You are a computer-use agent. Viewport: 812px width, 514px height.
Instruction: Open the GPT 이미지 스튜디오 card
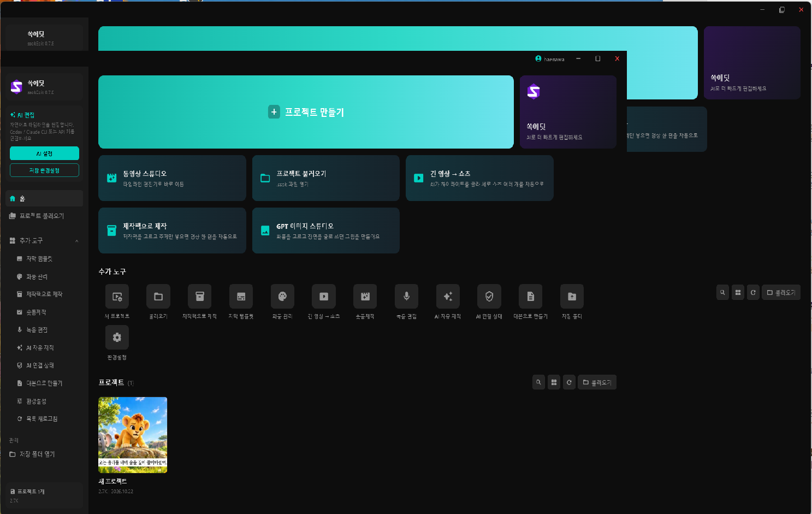click(x=326, y=231)
